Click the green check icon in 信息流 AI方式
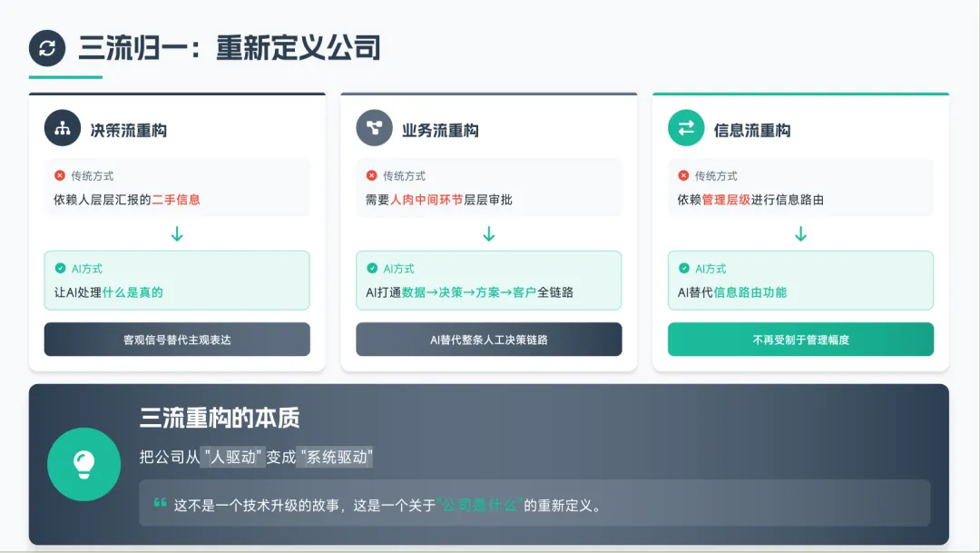The image size is (980, 553). click(684, 269)
